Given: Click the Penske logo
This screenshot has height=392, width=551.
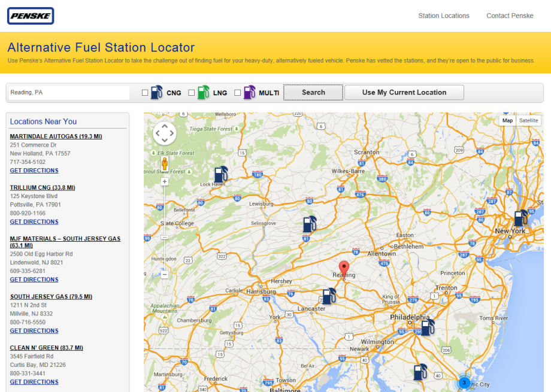Looking at the screenshot, I should pos(30,16).
